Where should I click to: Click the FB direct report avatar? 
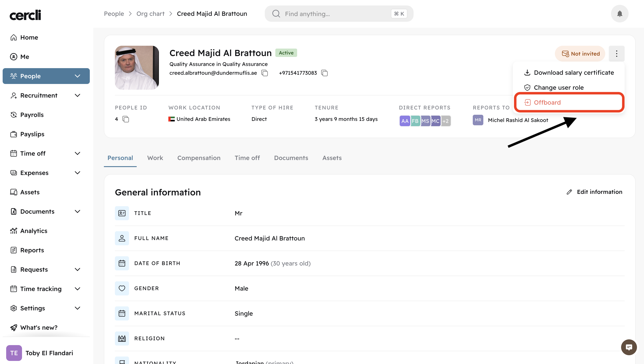pos(415,121)
